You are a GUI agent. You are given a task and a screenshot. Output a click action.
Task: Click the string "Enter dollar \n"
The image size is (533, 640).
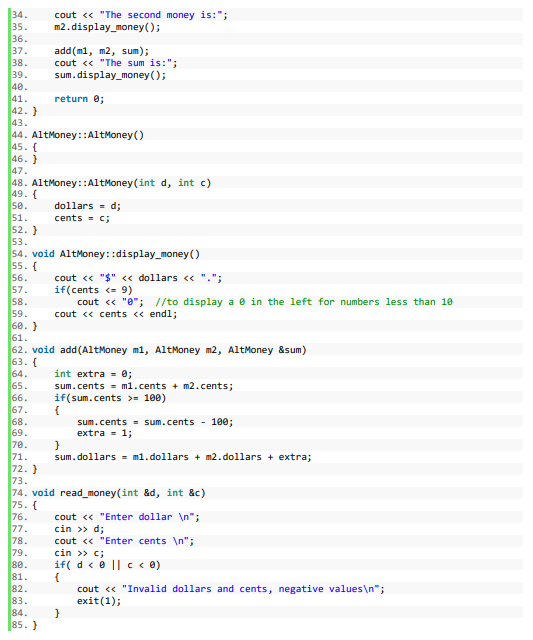coord(147,517)
